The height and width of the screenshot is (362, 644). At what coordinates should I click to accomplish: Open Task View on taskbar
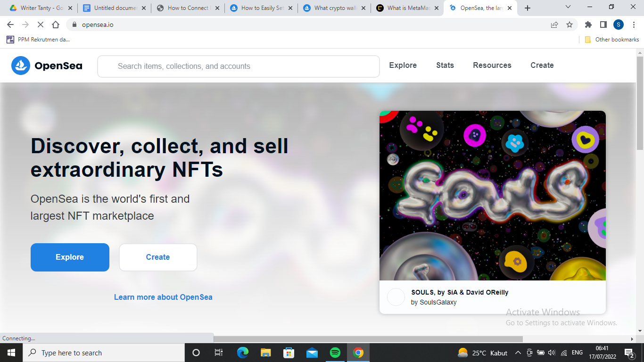(219, 353)
